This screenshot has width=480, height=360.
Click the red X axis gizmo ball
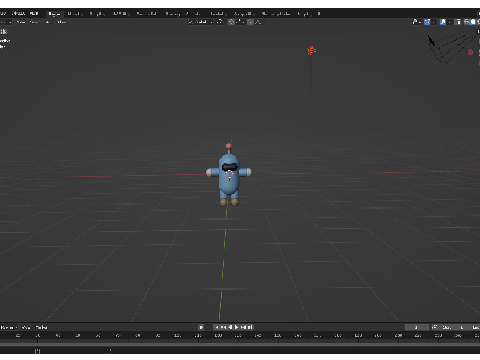[x=470, y=52]
